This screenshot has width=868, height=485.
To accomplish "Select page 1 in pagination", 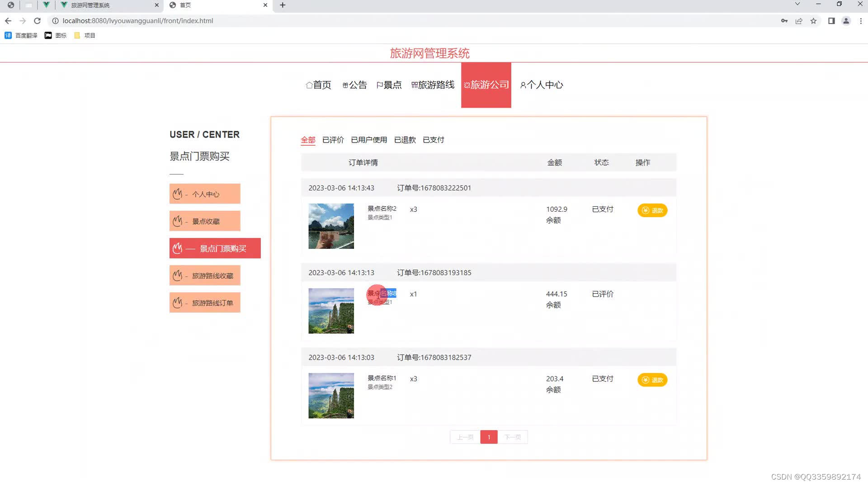I will [489, 437].
